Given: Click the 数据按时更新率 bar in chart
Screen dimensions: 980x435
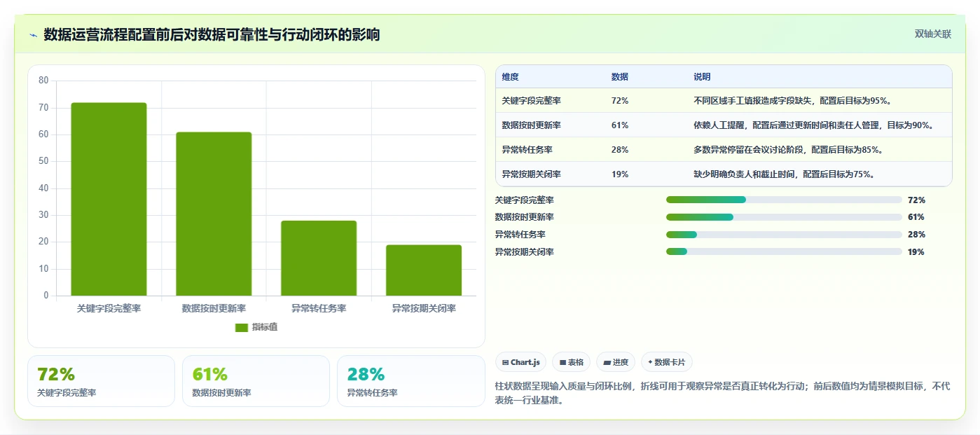Looking at the screenshot, I should [214, 214].
